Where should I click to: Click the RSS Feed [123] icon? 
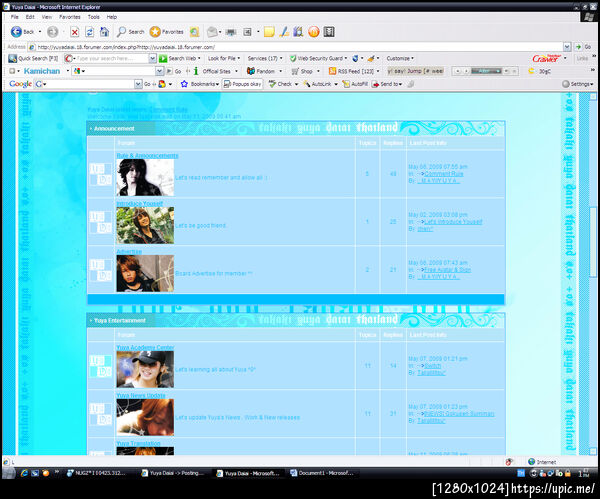332,71
